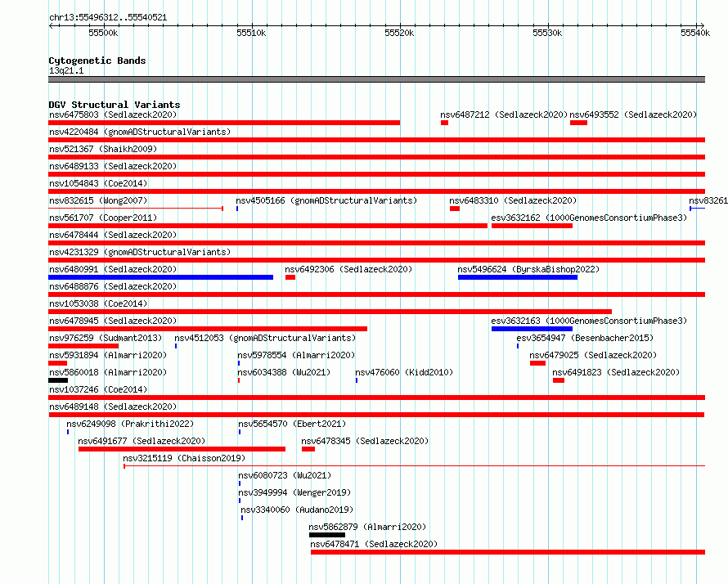The height and width of the screenshot is (584, 728).
Task: Click the ruler's right scroll arrow
Action: (x=702, y=26)
